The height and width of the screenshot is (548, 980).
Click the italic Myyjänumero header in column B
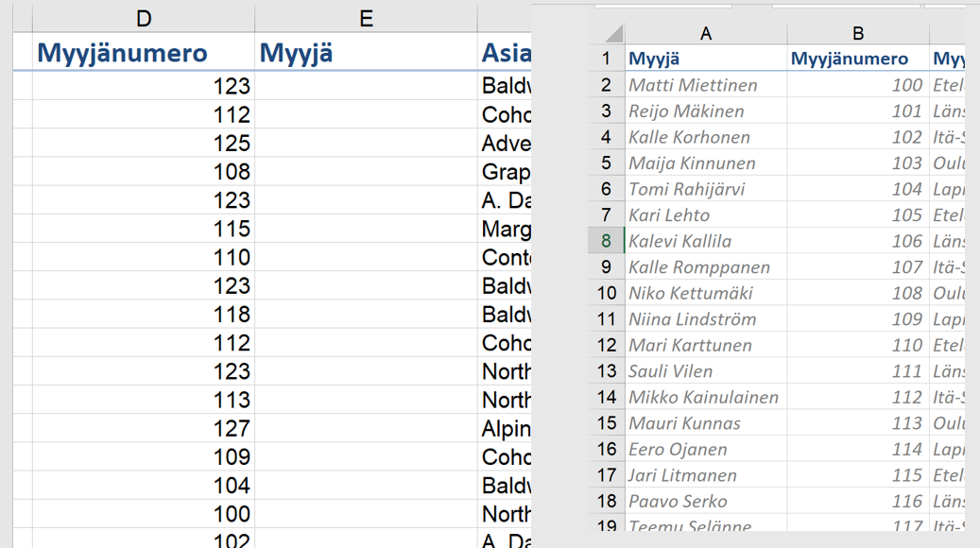point(857,59)
